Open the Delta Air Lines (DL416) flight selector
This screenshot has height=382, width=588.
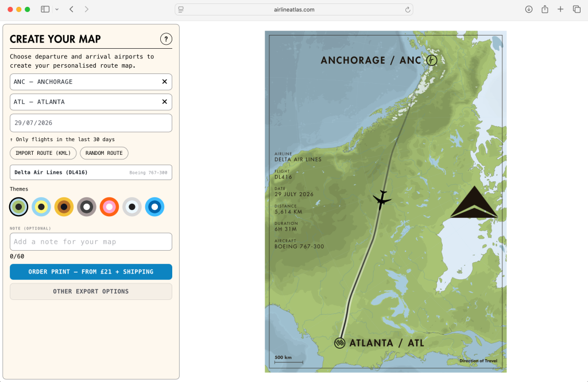pyautogui.click(x=91, y=172)
